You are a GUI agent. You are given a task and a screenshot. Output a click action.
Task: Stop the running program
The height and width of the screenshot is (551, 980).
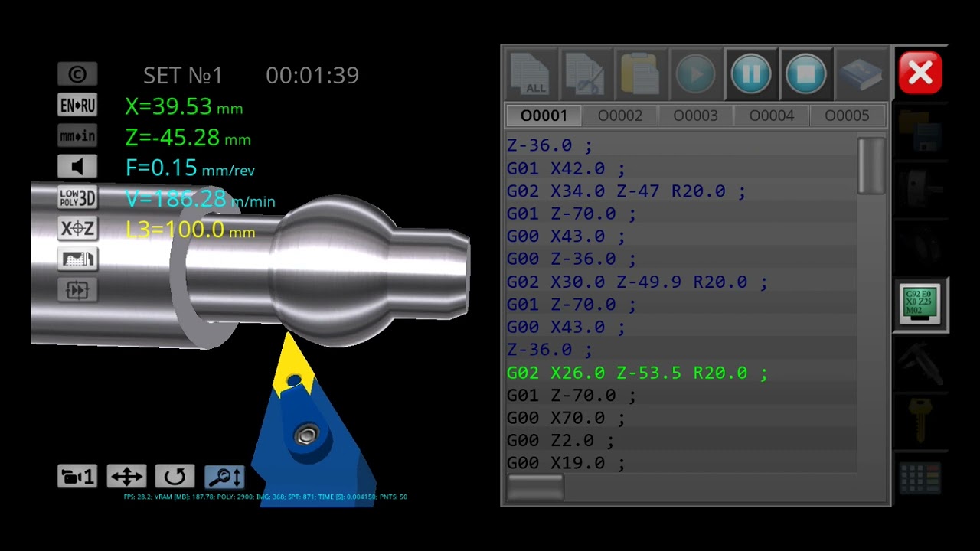tap(806, 74)
